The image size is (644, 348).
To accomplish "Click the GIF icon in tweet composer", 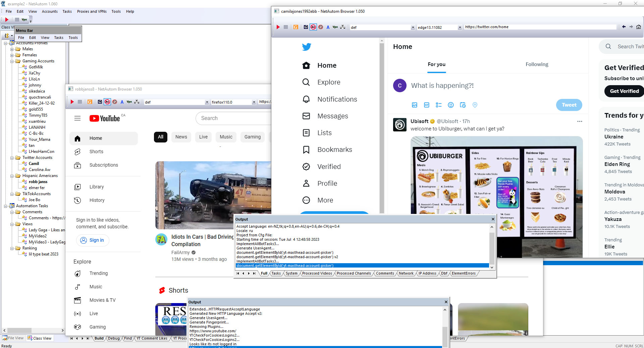I will [x=426, y=105].
